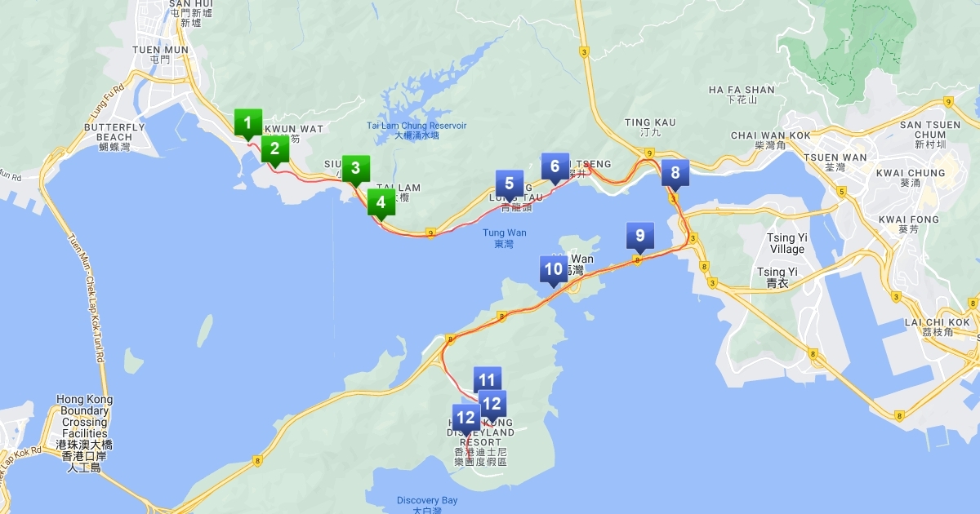The image size is (980, 514).
Task: Select the Tsing Yi Village label
Action: [787, 243]
